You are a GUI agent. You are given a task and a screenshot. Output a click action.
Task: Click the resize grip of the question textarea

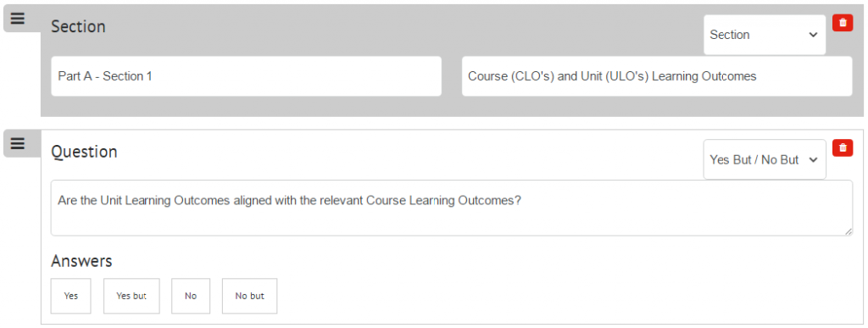849,231
